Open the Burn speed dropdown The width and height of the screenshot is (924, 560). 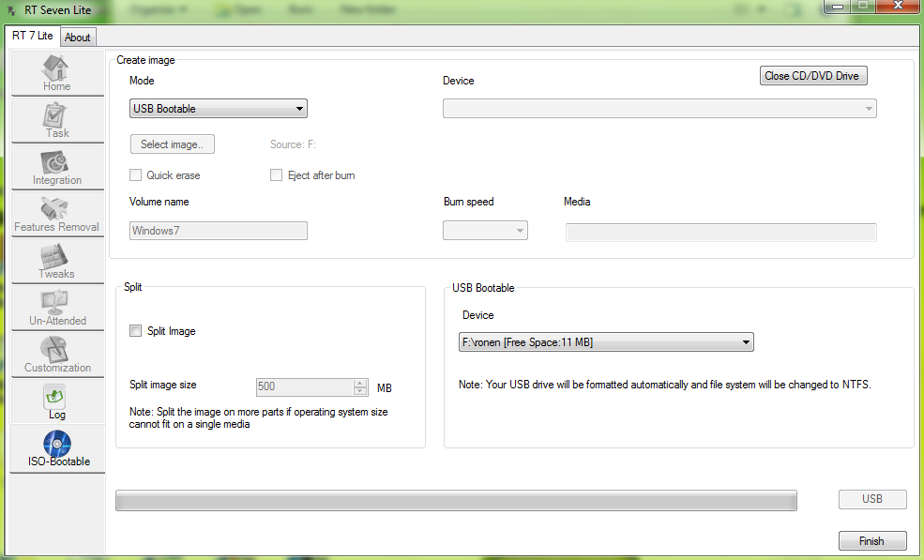click(485, 231)
